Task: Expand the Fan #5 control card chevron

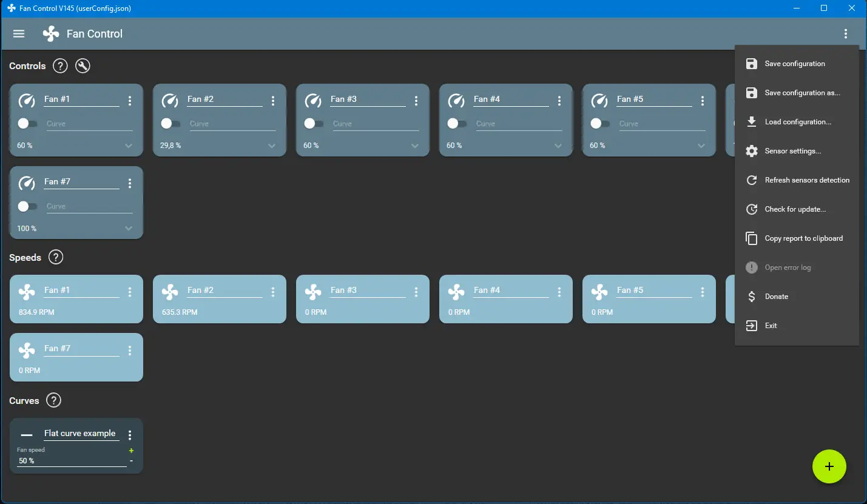Action: click(701, 146)
